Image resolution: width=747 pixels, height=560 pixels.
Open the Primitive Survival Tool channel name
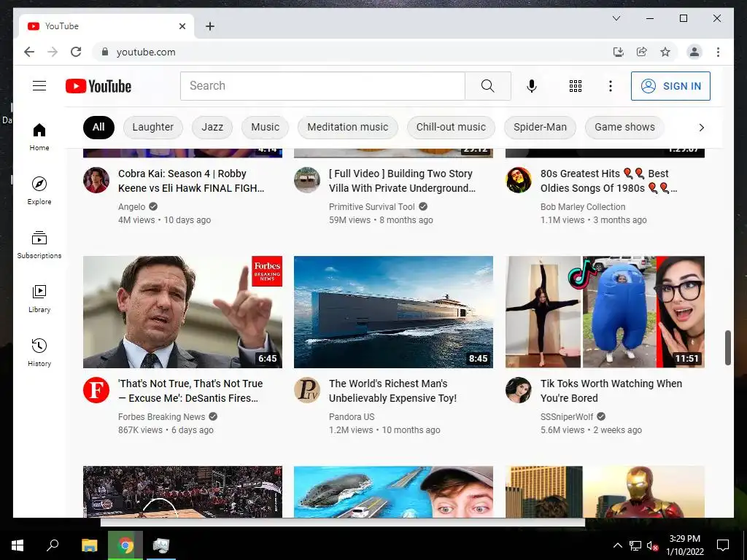371,206
